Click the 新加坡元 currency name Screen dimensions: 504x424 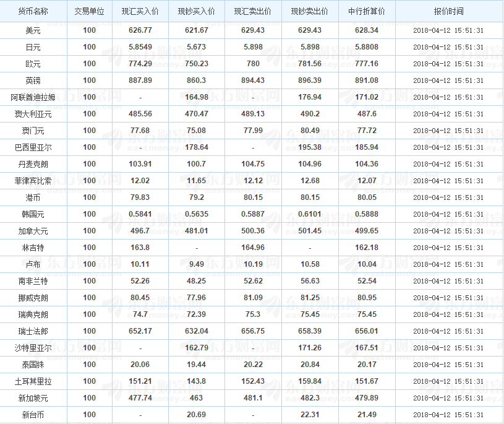point(33,398)
